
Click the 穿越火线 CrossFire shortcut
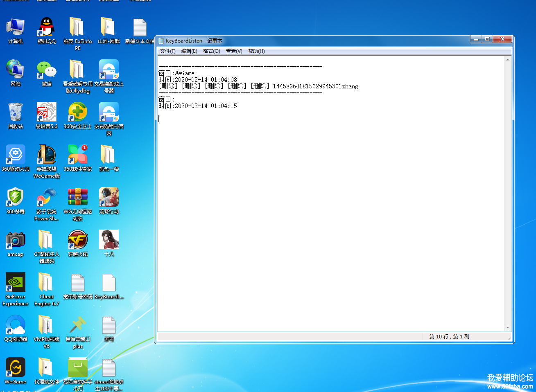[x=77, y=241]
